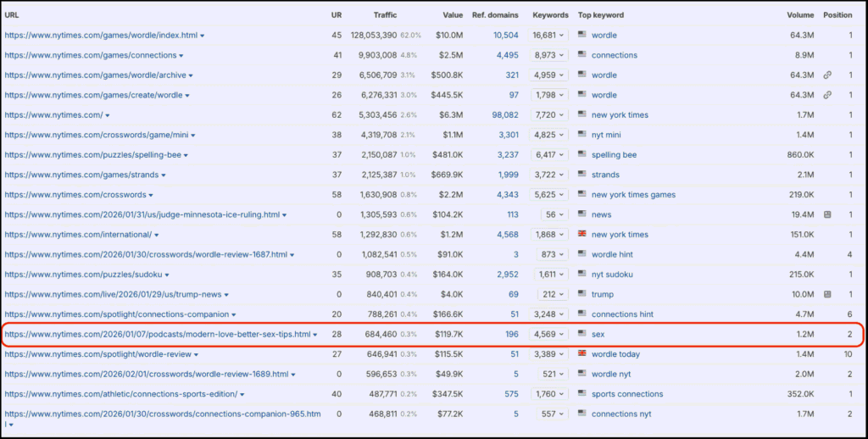Image resolution: width=868 pixels, height=439 pixels.
Task: Click US flag beside 'spelling bee' keyword
Action: pos(581,154)
